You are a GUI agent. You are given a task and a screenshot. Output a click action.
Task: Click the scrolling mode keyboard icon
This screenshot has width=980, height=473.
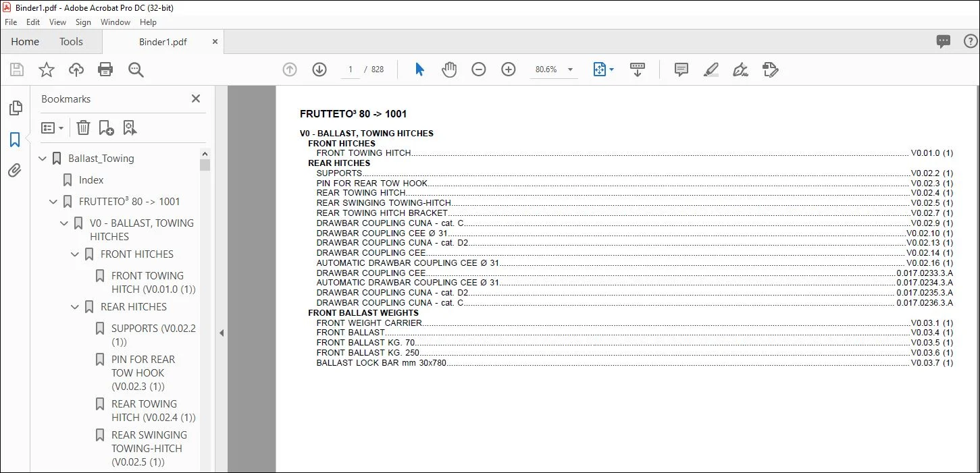(x=638, y=69)
